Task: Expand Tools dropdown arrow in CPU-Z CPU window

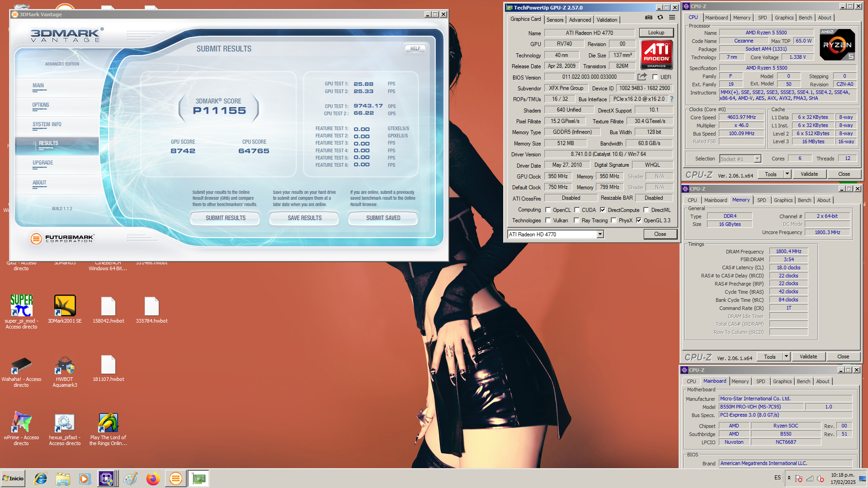Action: (x=787, y=174)
